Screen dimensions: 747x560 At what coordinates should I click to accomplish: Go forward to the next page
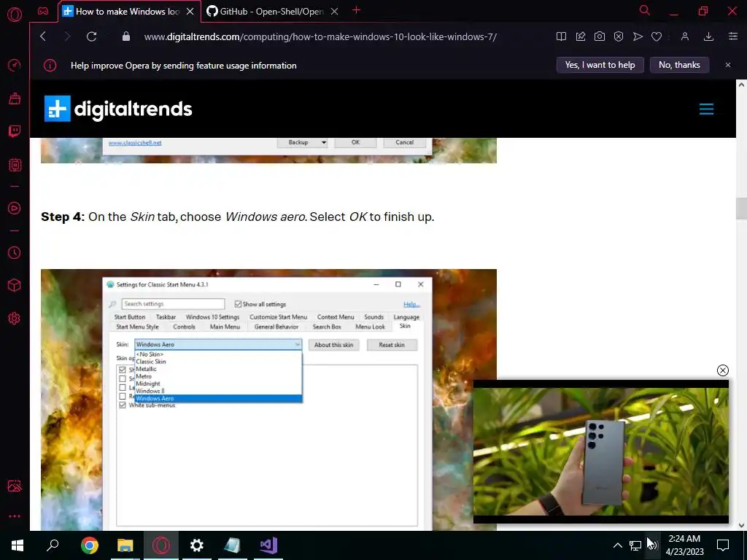(66, 36)
